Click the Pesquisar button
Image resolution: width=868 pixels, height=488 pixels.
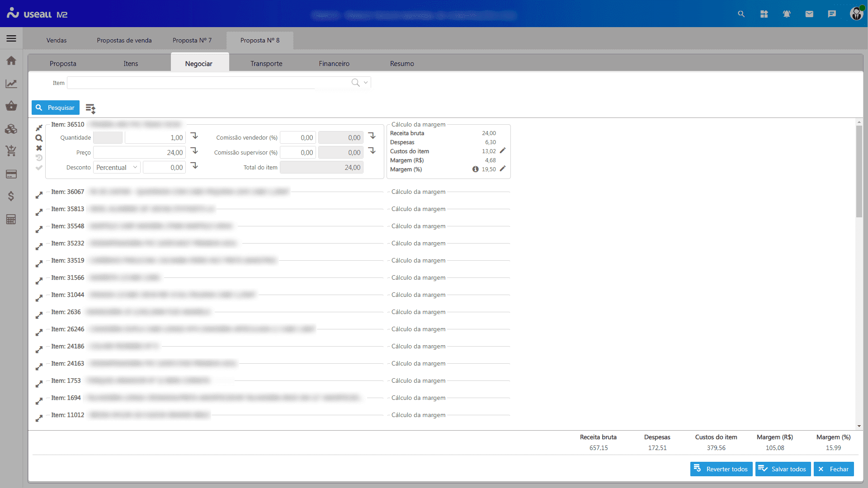[x=56, y=108]
